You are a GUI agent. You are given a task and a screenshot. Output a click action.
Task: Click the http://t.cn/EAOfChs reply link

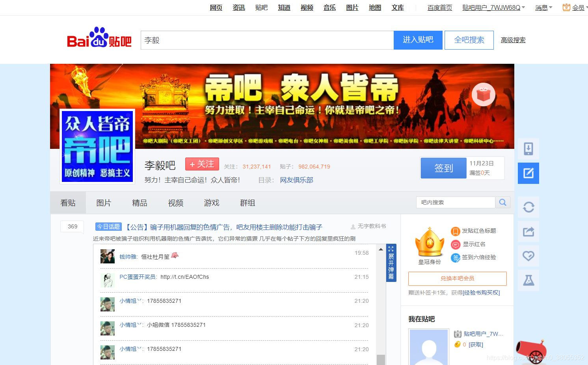pos(185,277)
